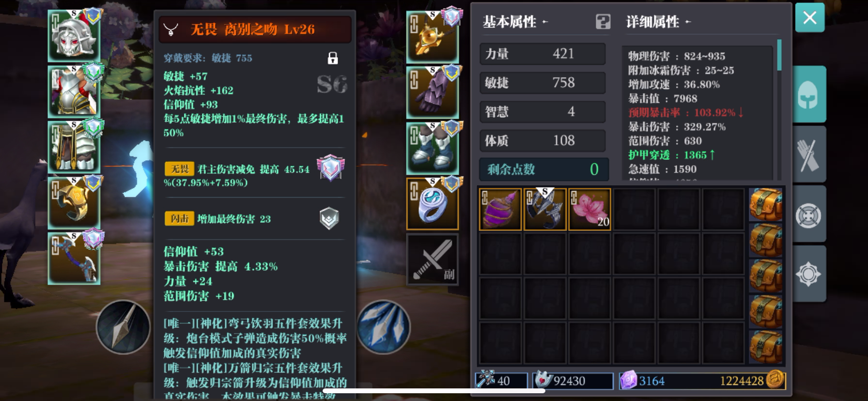This screenshot has height=401, width=868.
Task: Tap the empty off-hand weapon slot
Action: (x=432, y=260)
